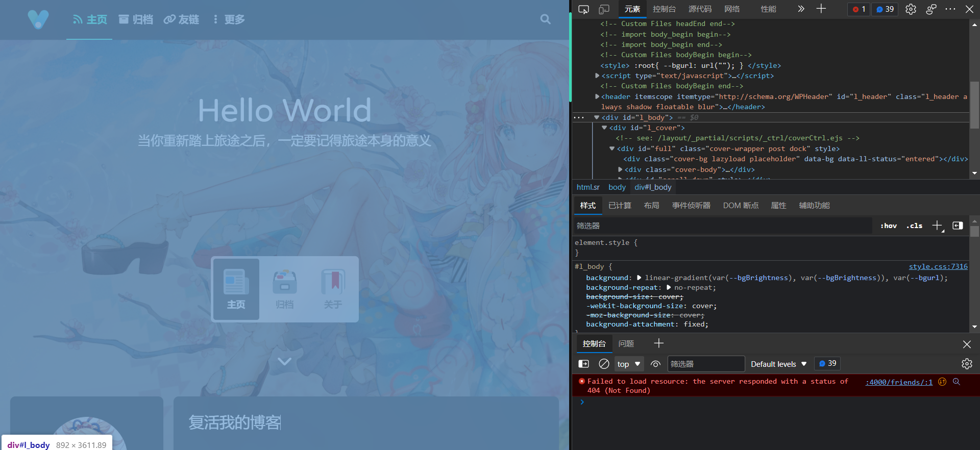The image size is (980, 450).
Task: Open console settings gear icon
Action: [966, 364]
